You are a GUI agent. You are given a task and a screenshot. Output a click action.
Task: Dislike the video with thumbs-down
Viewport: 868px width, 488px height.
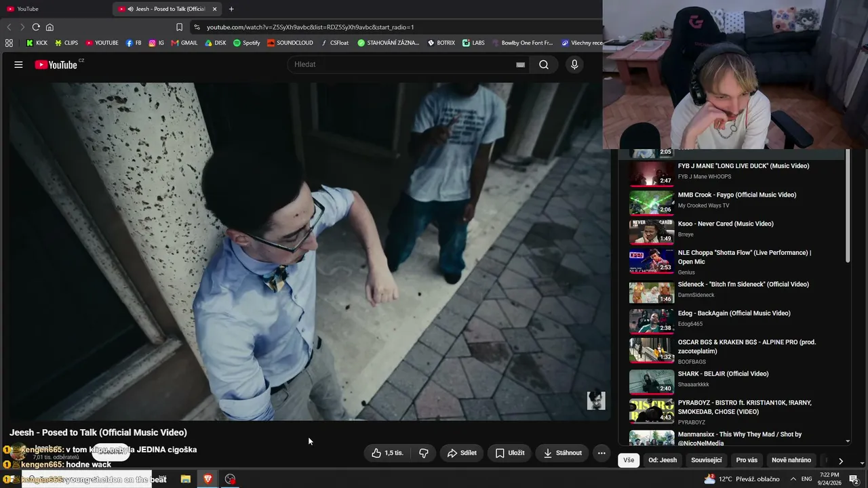(x=424, y=453)
